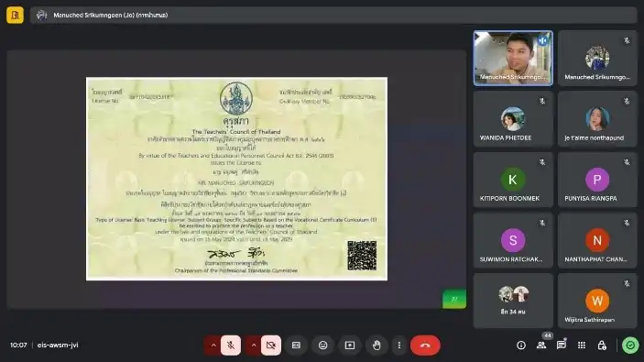Open meeting details info icon
Screen dimensions: 644x362
[520, 346]
